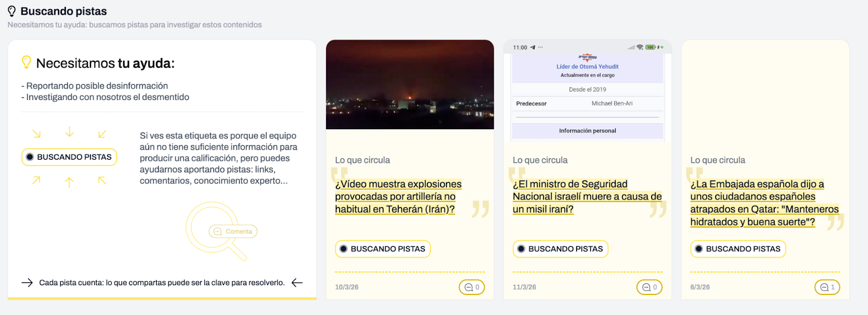Click the lightbulb icon beside Buscando pistas heading
The width and height of the screenshot is (868, 315).
[x=11, y=11]
